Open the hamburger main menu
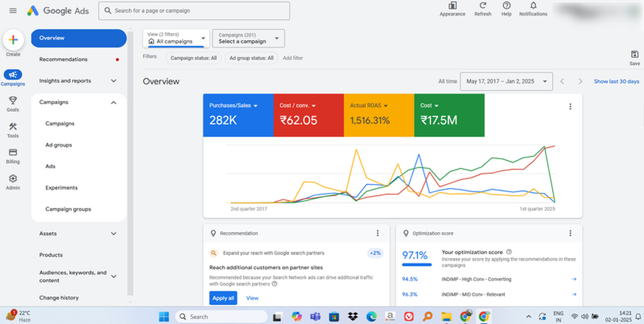 (x=13, y=11)
